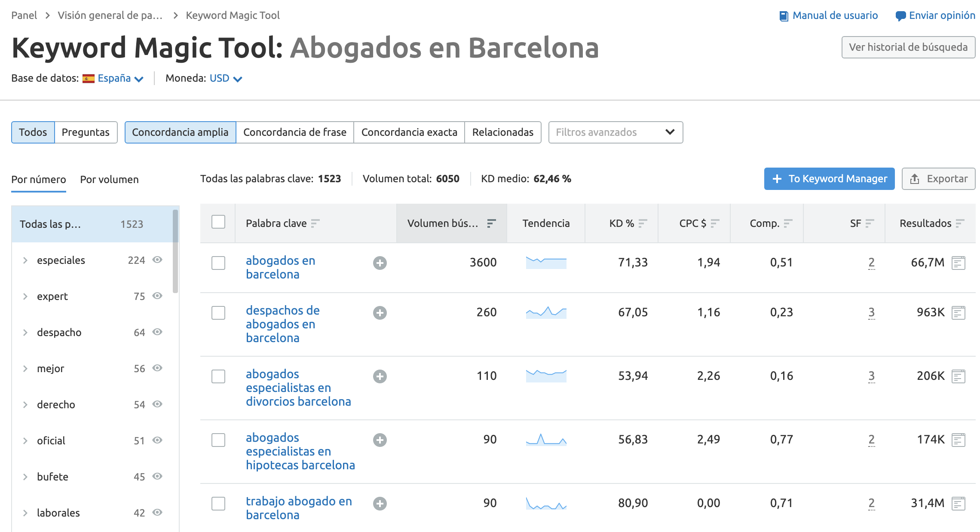Sort by Resultados column sort icon
Screen dimensions: 980x532
[x=960, y=223]
